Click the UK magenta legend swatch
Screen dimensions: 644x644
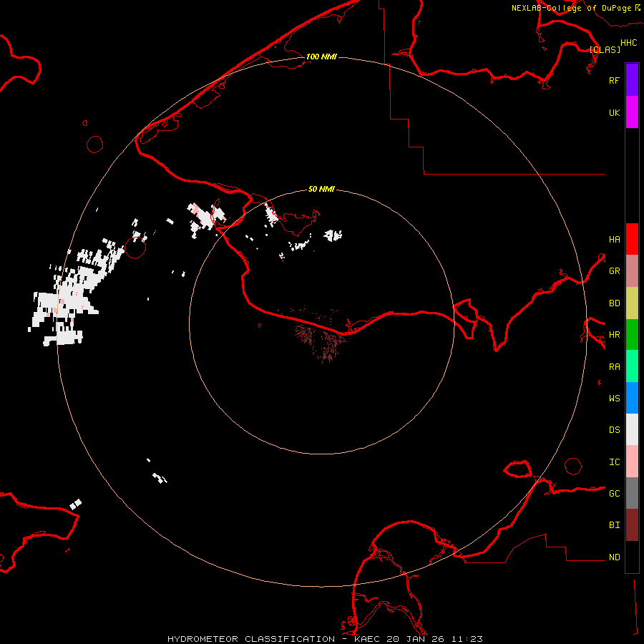632,112
